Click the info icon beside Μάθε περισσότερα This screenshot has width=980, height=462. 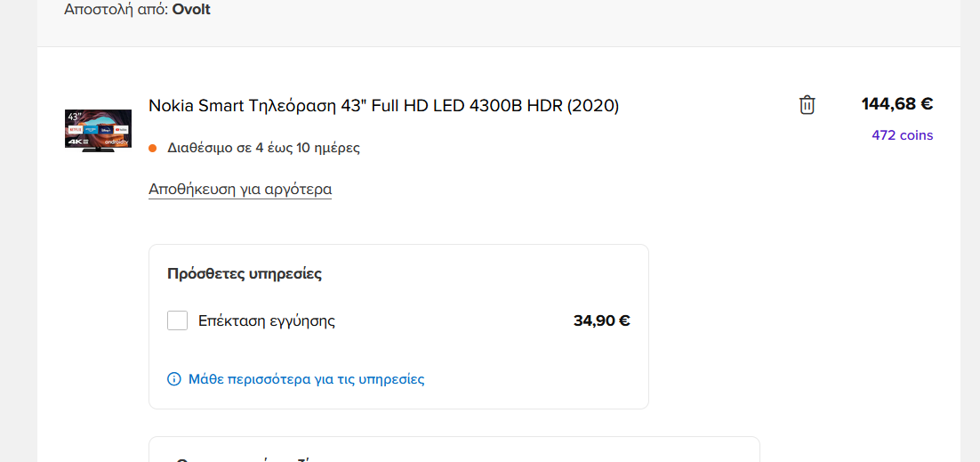click(x=174, y=379)
